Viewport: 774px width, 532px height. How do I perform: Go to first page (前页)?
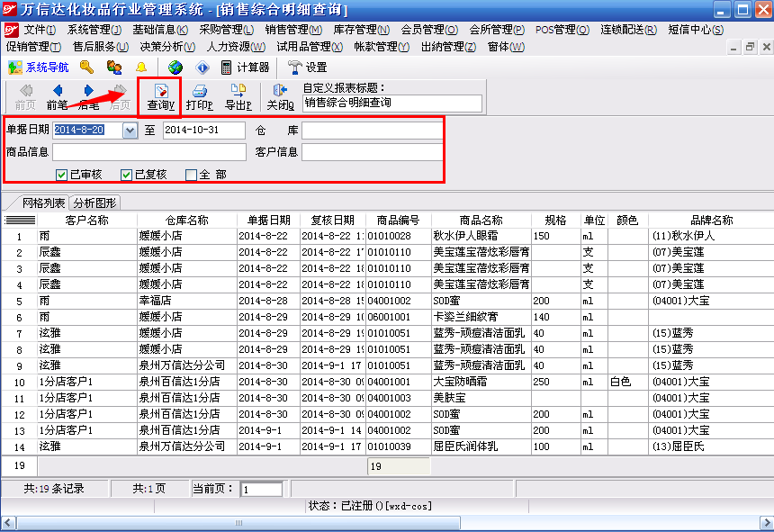click(x=26, y=97)
